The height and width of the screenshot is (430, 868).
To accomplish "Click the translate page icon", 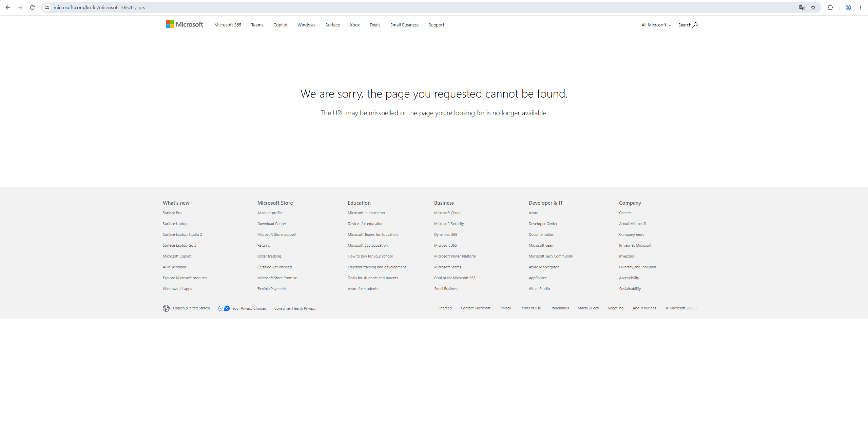I will click(x=802, y=7).
